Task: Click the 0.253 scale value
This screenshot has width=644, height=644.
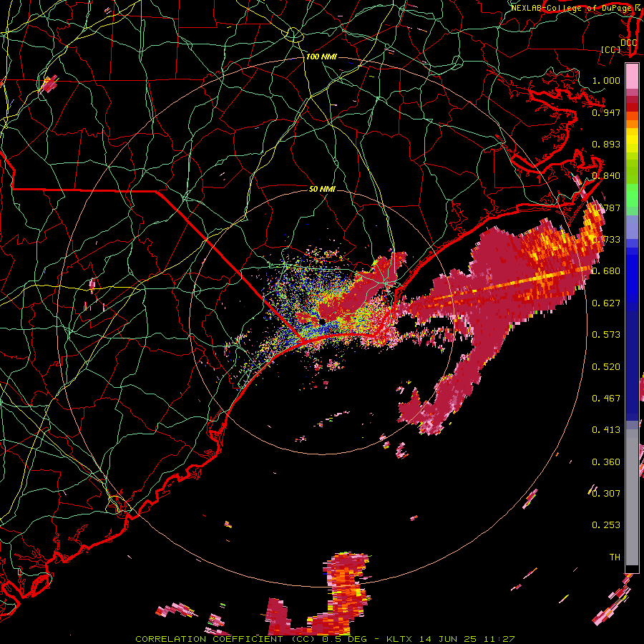Action: tap(606, 525)
